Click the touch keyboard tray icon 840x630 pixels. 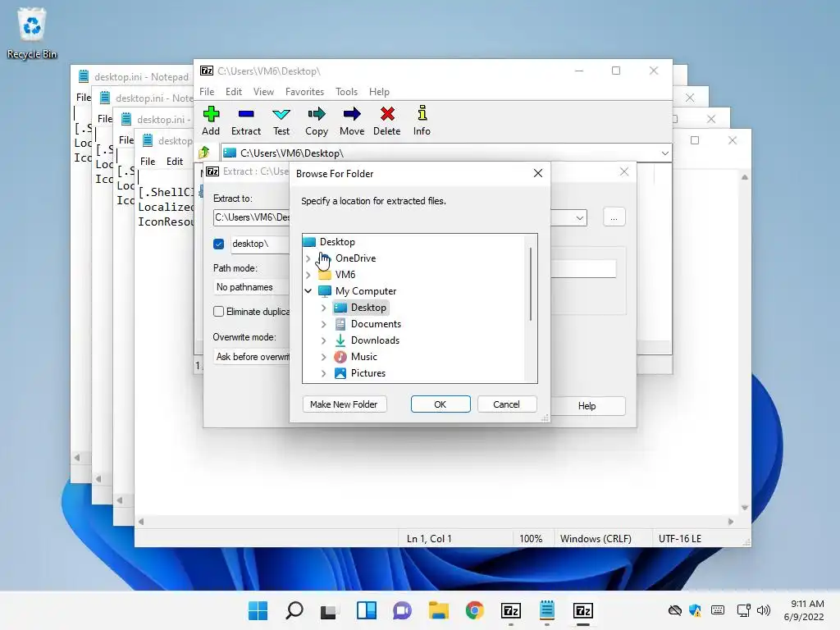718,610
